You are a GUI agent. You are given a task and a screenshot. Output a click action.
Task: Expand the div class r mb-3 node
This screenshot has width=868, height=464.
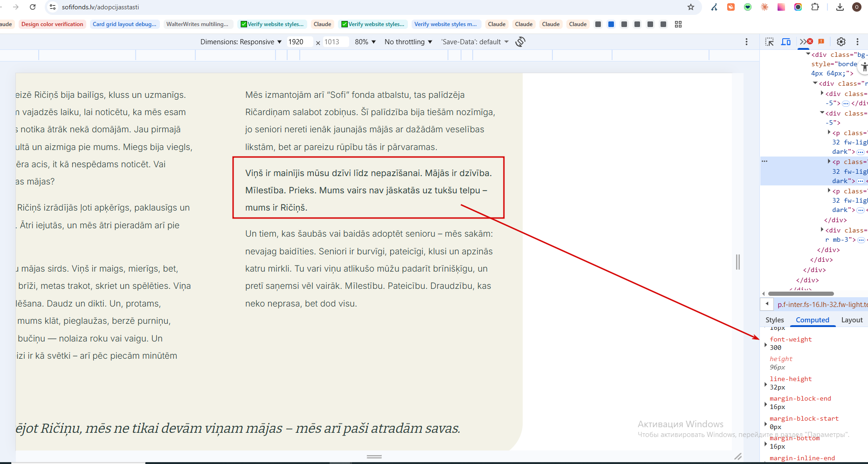pyautogui.click(x=822, y=229)
